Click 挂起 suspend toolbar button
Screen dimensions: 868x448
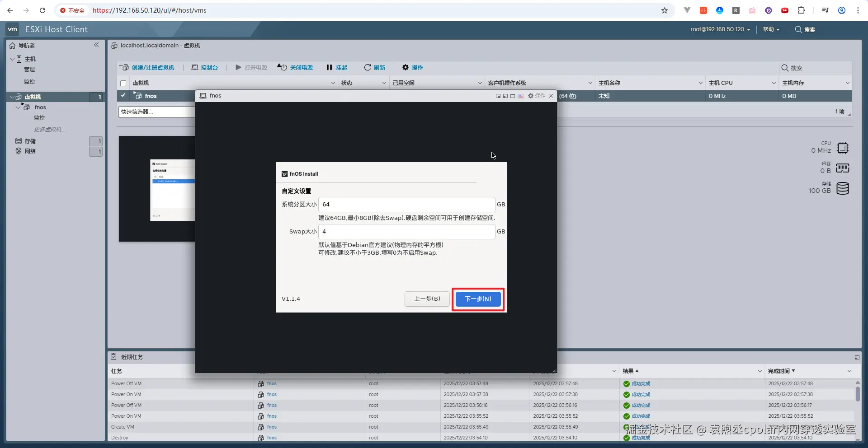pyautogui.click(x=337, y=68)
